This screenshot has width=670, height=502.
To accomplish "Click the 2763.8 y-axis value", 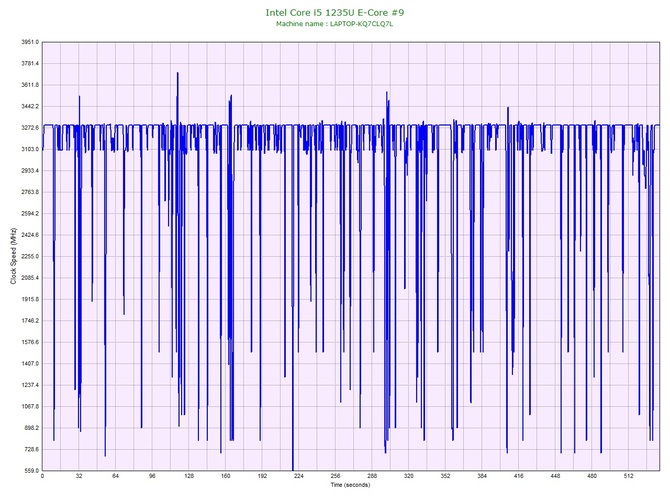I will pos(30,192).
